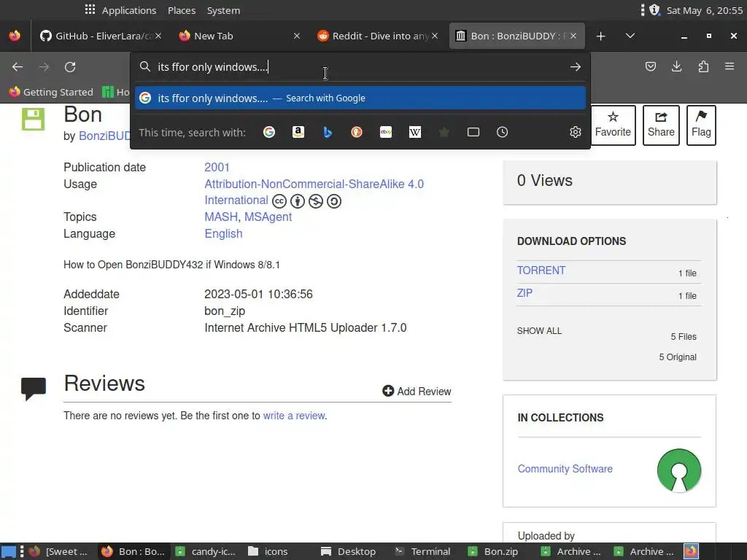Open Getting Started bookmark
Image resolution: width=747 pixels, height=560 pixels.
pos(51,92)
